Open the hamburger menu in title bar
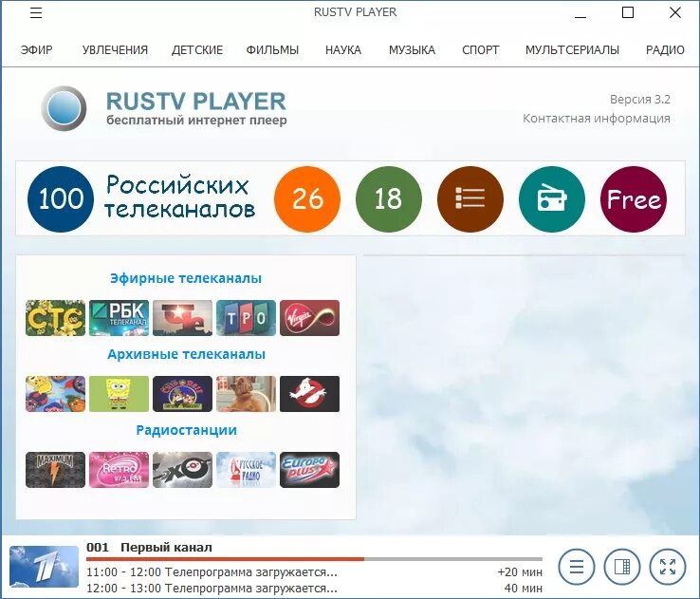 coord(36,12)
